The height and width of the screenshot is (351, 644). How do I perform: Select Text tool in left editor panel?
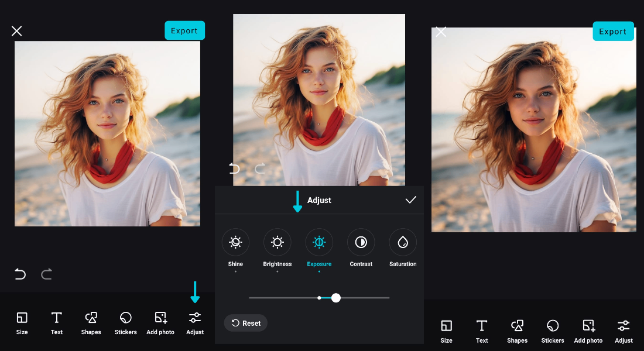point(57,323)
